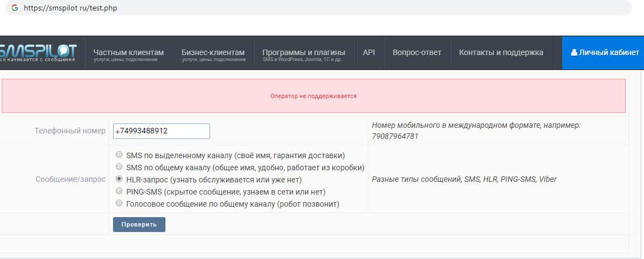This screenshot has height=259, width=644.
Task: Select the PING-SMS radio option
Action: tap(119, 191)
